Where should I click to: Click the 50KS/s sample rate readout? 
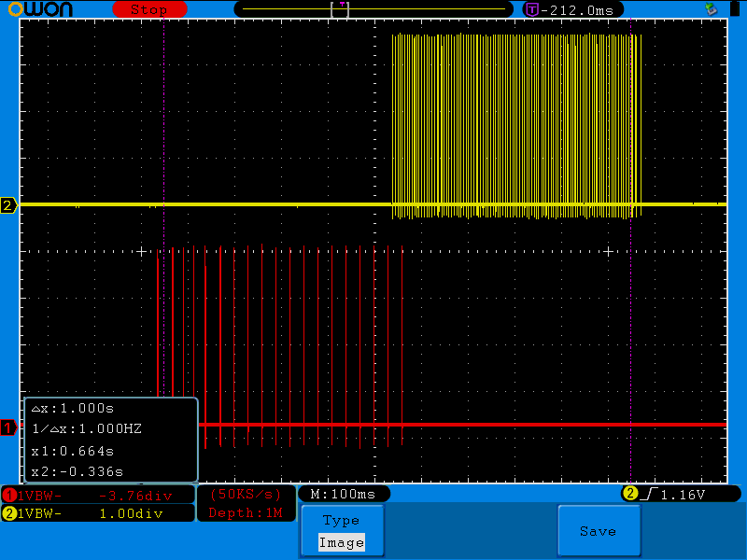pyautogui.click(x=246, y=495)
